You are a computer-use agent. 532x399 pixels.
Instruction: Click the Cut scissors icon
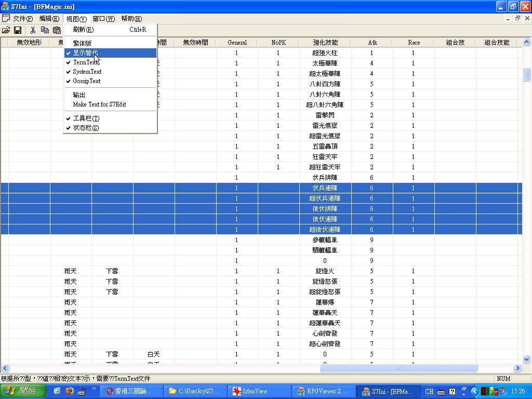33,30
